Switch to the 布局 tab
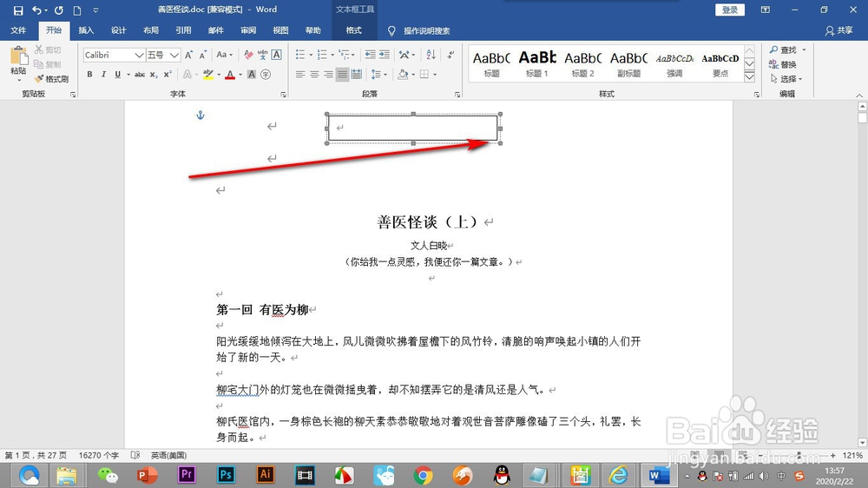This screenshot has height=488, width=868. (150, 30)
